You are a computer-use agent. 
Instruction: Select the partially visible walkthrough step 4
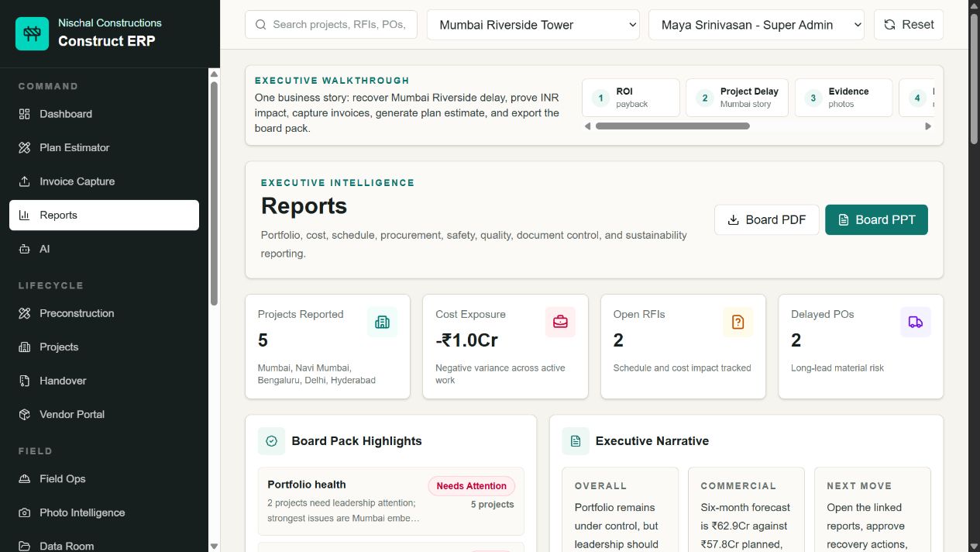916,98
